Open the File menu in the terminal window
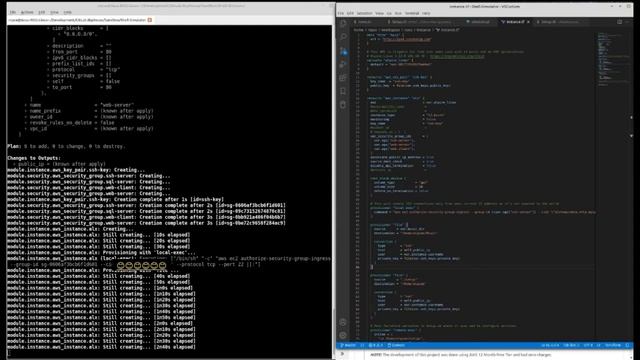Screen dimensions: 640x360 coord(13,12)
